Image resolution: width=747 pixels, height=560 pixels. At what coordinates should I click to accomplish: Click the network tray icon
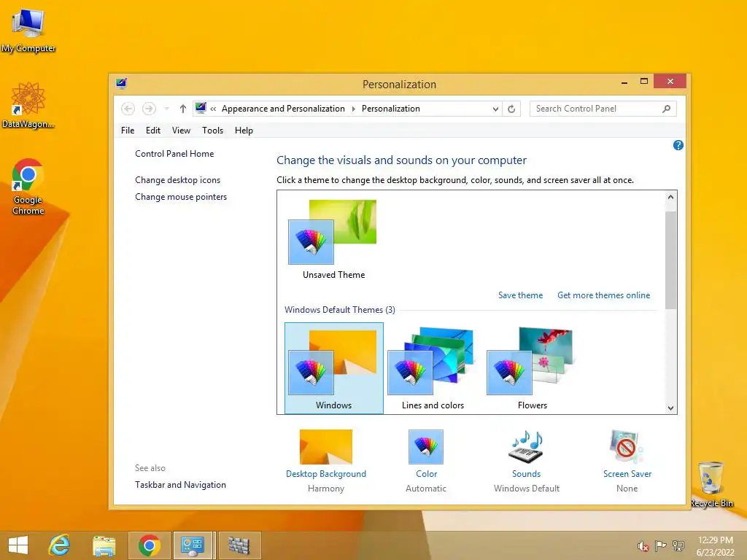point(678,546)
